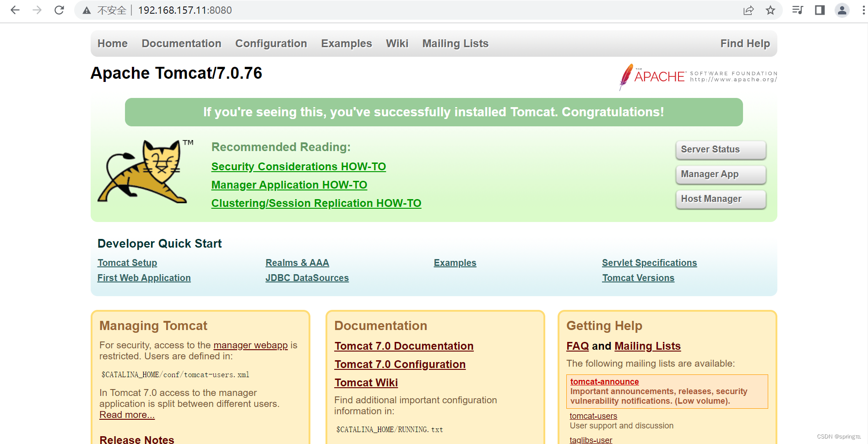Open Mailing Lists in top navigation
868x444 pixels.
tap(456, 43)
